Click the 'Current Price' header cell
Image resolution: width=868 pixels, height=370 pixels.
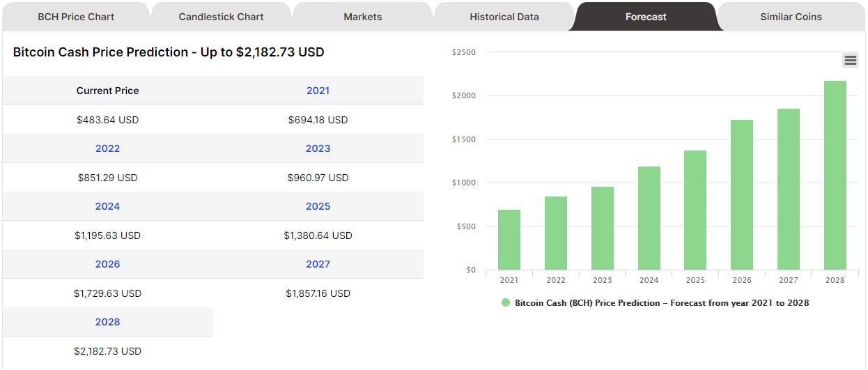[107, 91]
